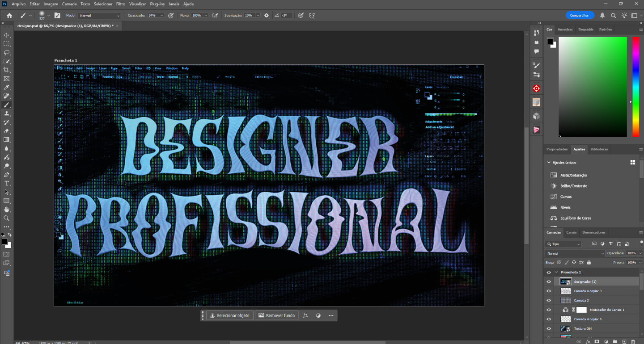The width and height of the screenshot is (644, 344).
Task: Open the Filtro menu
Action: (x=120, y=4)
